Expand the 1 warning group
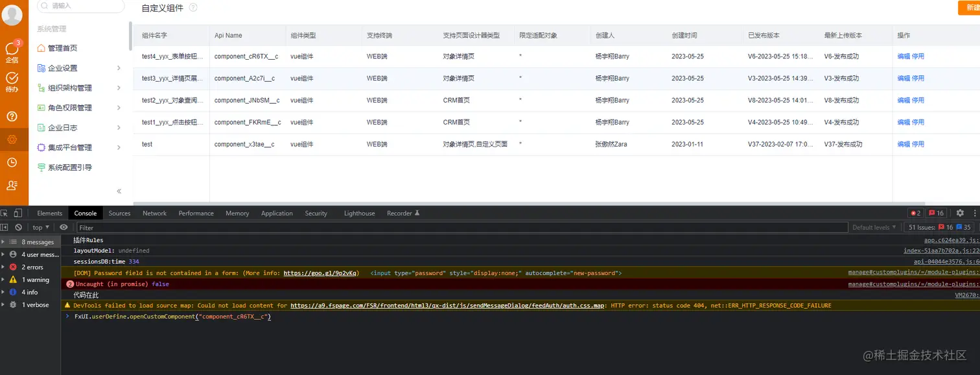Viewport: 980px width, 375px height. pyautogui.click(x=30, y=280)
